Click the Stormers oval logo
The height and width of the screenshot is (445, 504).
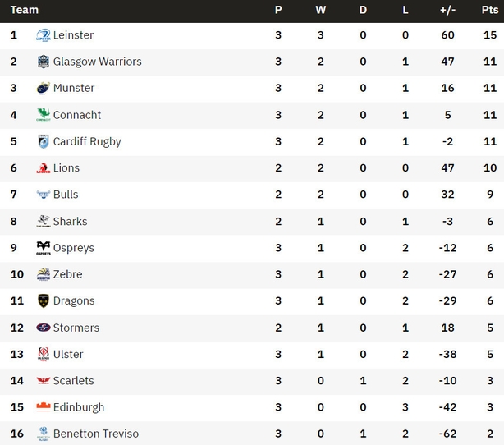(43, 328)
